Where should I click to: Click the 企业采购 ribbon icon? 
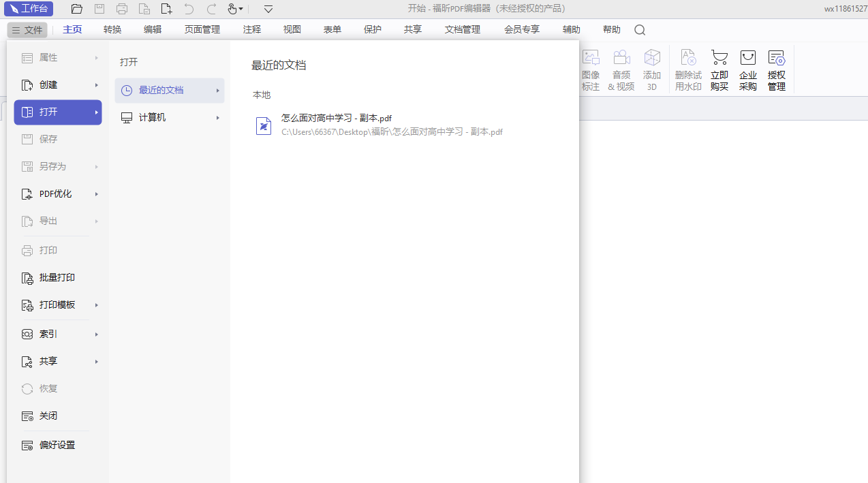(x=748, y=59)
